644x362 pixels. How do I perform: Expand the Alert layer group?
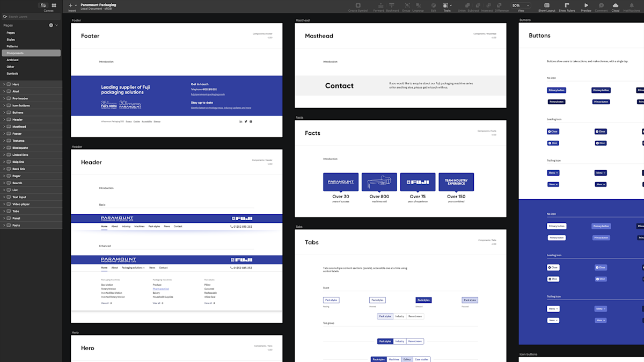click(x=4, y=91)
